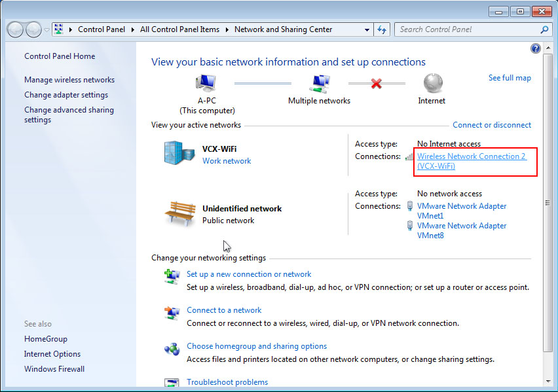Click the homegroup spheres icon
The height and width of the screenshot is (392, 558).
172,349
